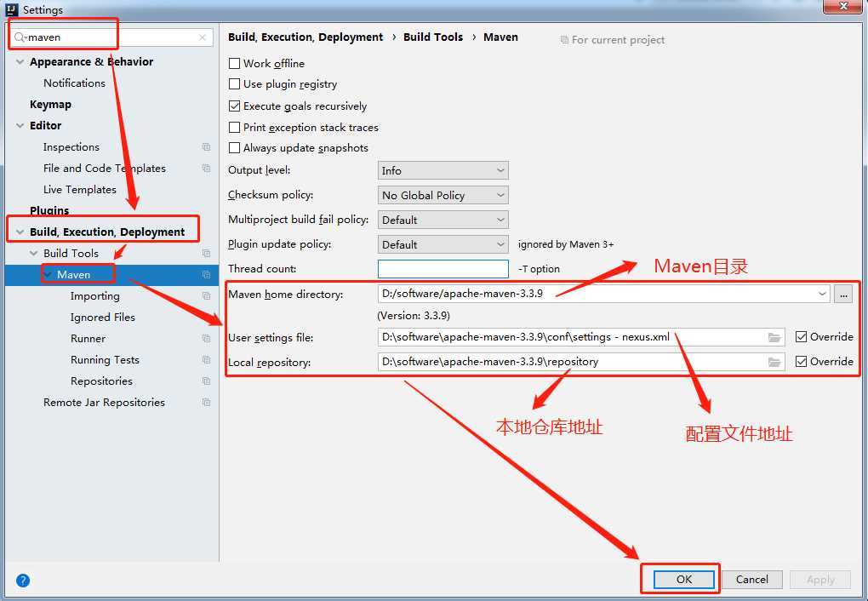Image resolution: width=868 pixels, height=601 pixels.
Task: Click OK to confirm settings
Action: click(x=684, y=579)
